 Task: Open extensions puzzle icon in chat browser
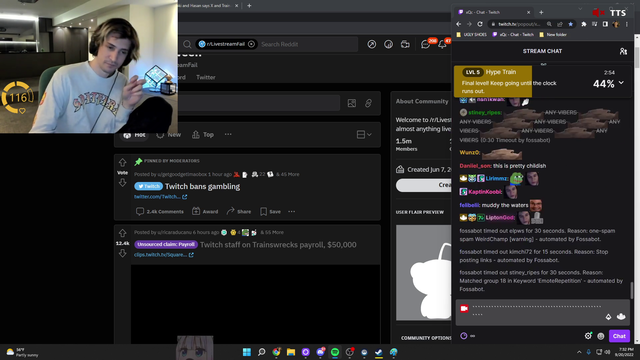(584, 24)
